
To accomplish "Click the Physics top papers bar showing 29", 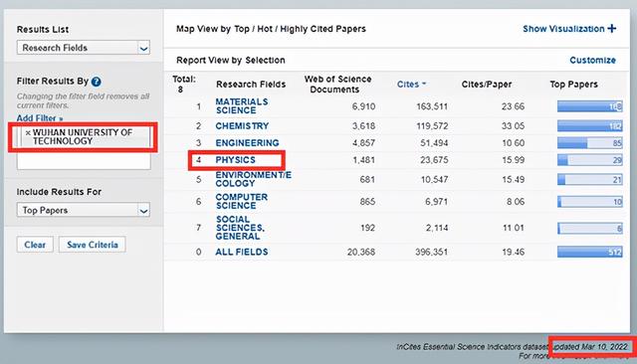I will (589, 160).
